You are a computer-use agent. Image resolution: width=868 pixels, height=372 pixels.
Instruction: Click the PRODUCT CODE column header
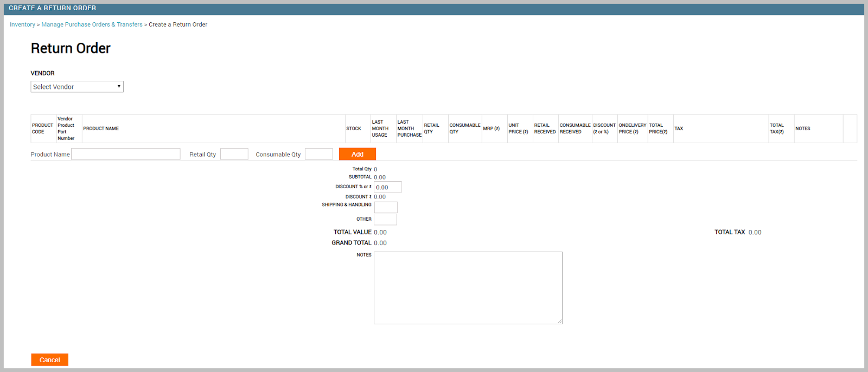(x=42, y=129)
